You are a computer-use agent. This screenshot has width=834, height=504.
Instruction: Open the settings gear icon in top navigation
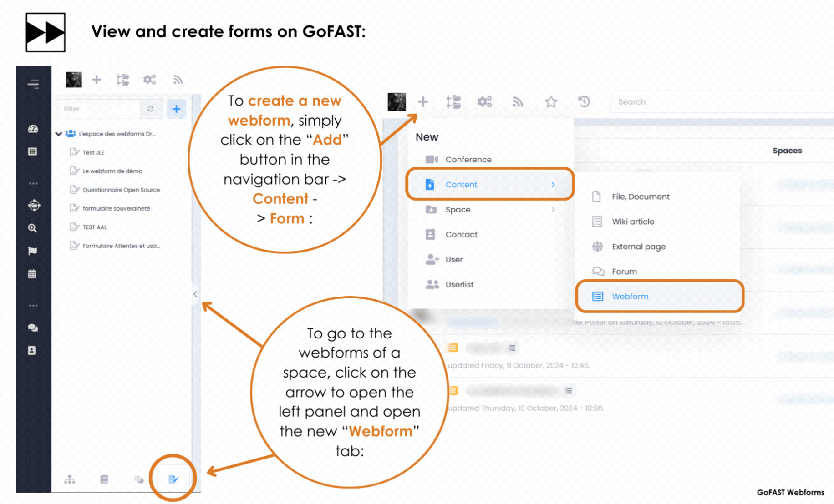[484, 101]
